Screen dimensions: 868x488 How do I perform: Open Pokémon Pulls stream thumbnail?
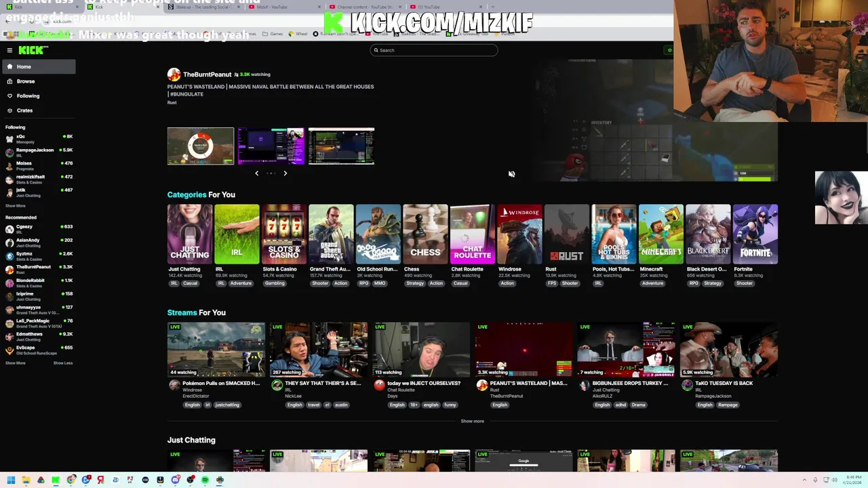216,349
